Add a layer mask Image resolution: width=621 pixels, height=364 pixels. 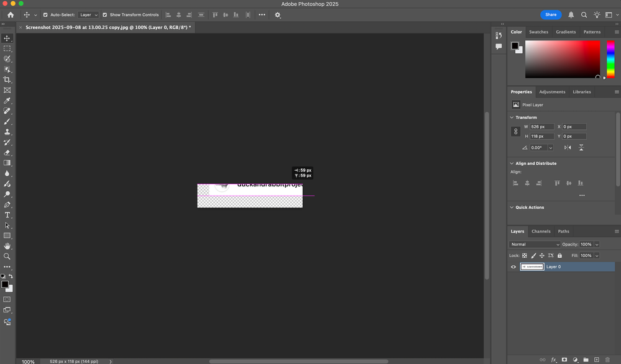[564, 360]
